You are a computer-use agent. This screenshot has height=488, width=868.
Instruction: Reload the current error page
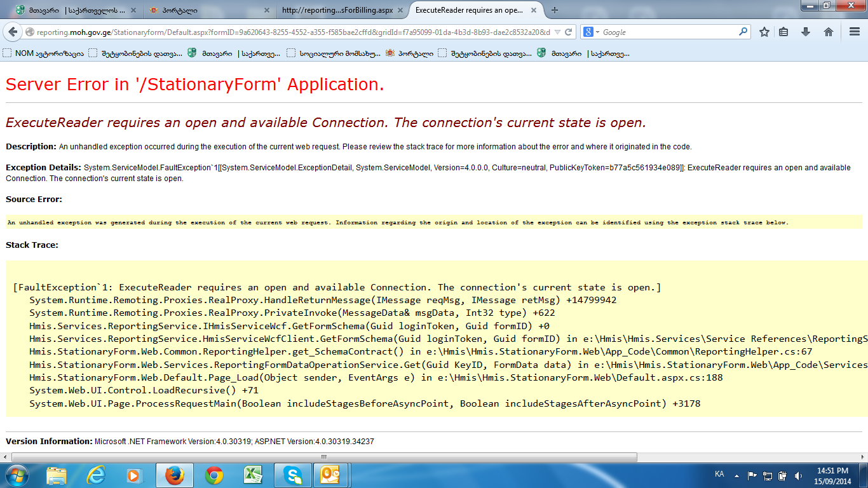[569, 32]
